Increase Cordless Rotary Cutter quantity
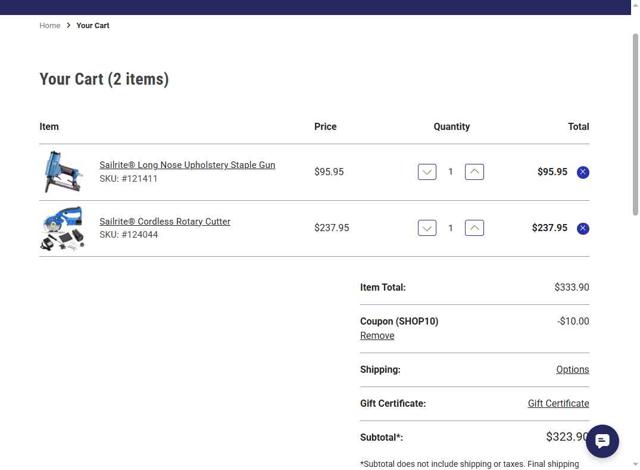The width and height of the screenshot is (640, 470). [474, 228]
